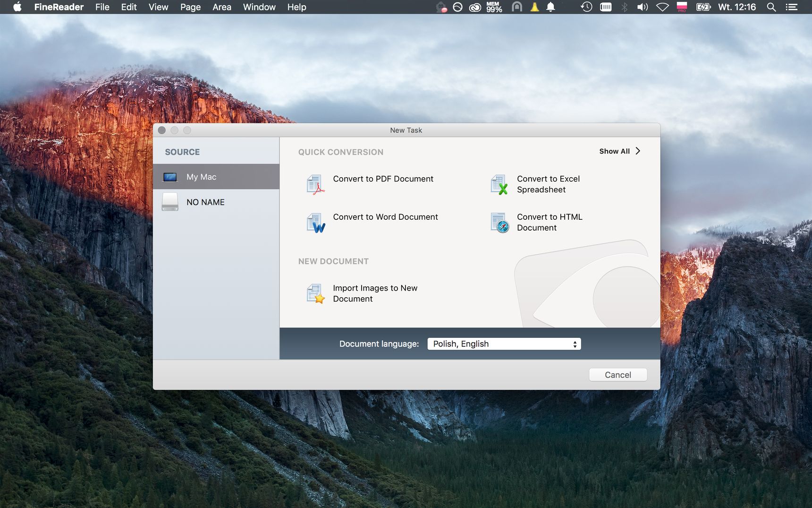This screenshot has width=812, height=508.
Task: Open the Window menu
Action: (259, 7)
